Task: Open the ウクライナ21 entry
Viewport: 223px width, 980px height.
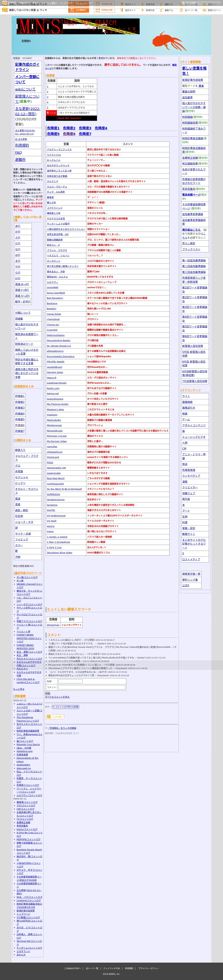Action: tap(54, 155)
